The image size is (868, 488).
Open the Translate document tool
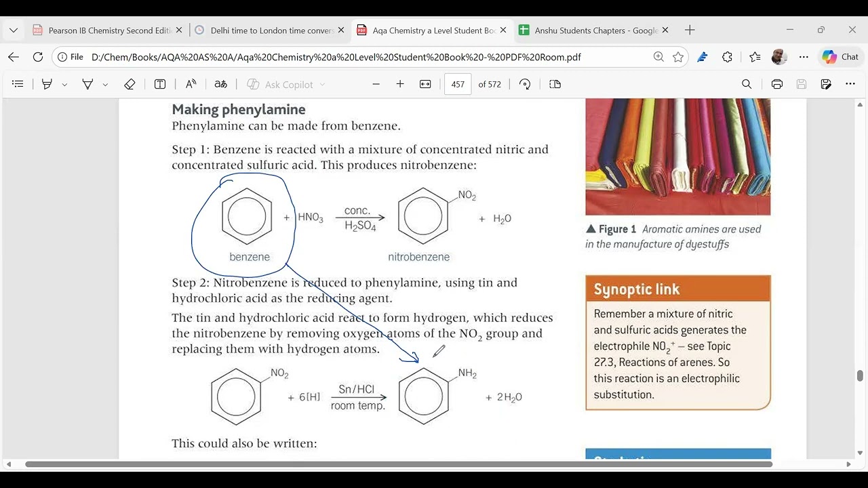220,84
